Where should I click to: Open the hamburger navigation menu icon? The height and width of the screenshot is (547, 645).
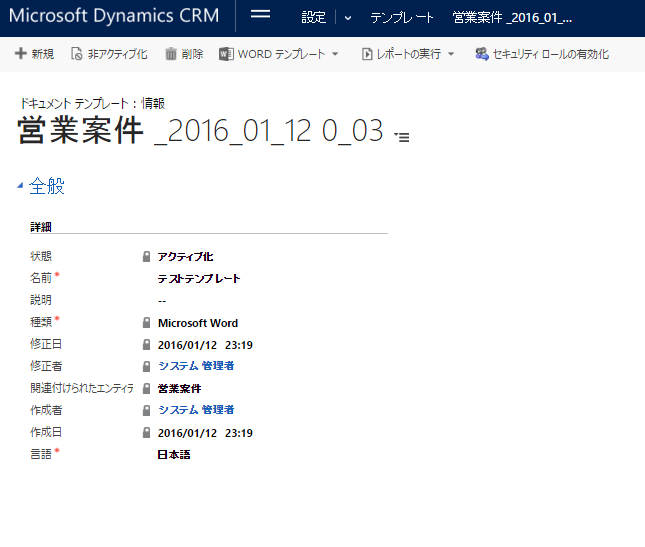pyautogui.click(x=260, y=14)
